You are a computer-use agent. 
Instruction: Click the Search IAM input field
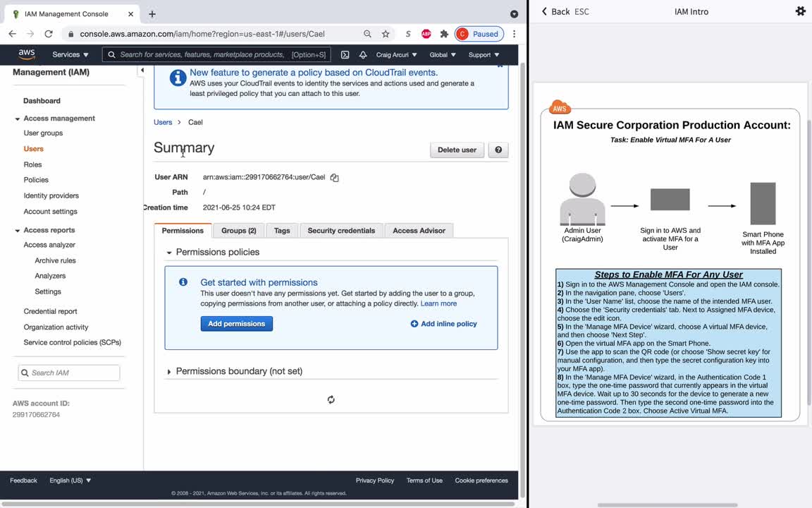pos(69,373)
